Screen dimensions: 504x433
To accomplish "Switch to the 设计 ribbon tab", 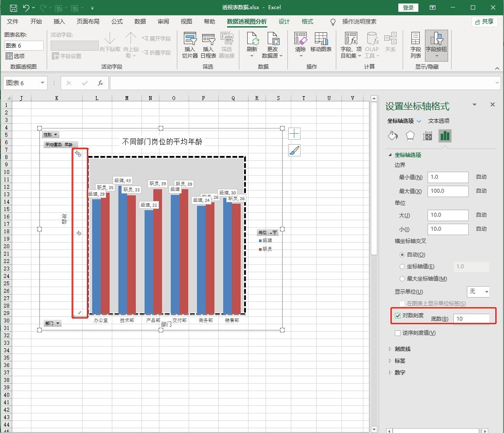I will tap(284, 21).
